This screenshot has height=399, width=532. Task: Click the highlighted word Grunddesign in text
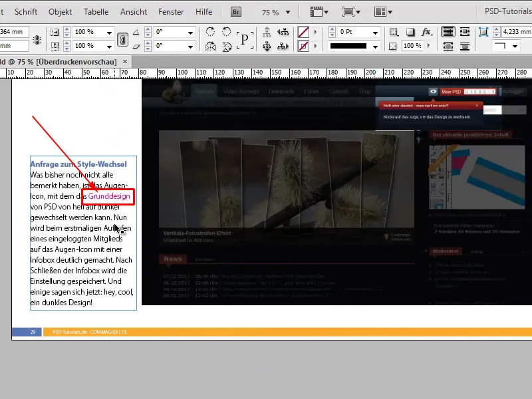pyautogui.click(x=109, y=197)
